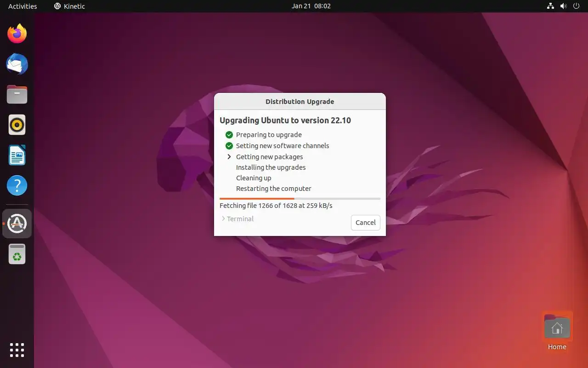Click 'Installing the upgrades' step text

click(271, 167)
